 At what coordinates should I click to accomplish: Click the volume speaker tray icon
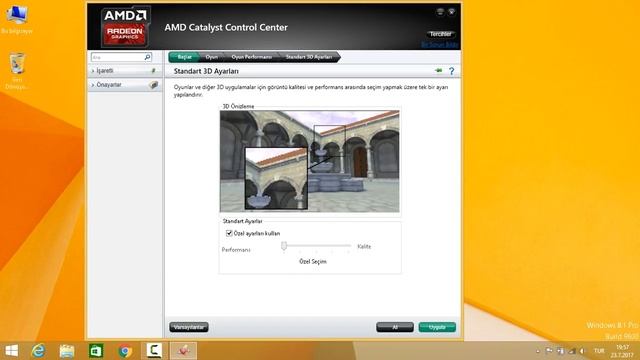[582, 351]
